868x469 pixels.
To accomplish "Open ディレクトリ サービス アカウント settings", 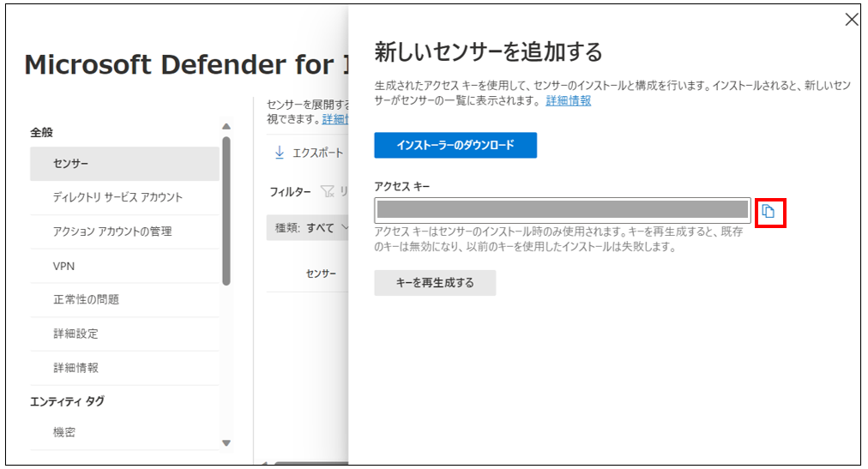I will click(124, 197).
